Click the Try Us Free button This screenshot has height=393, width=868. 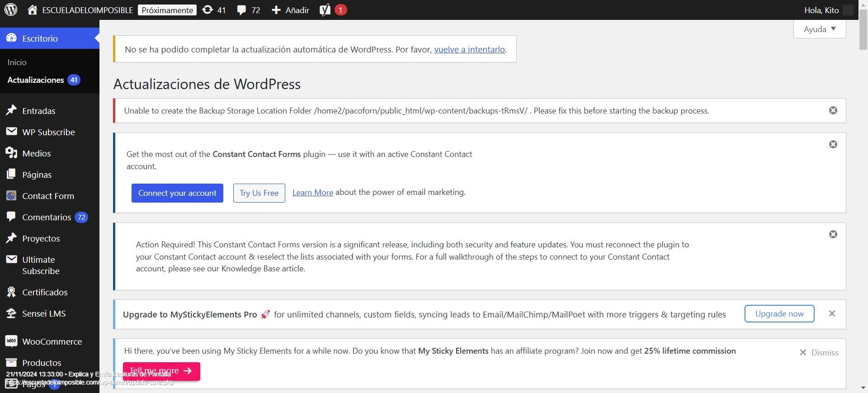pos(259,193)
